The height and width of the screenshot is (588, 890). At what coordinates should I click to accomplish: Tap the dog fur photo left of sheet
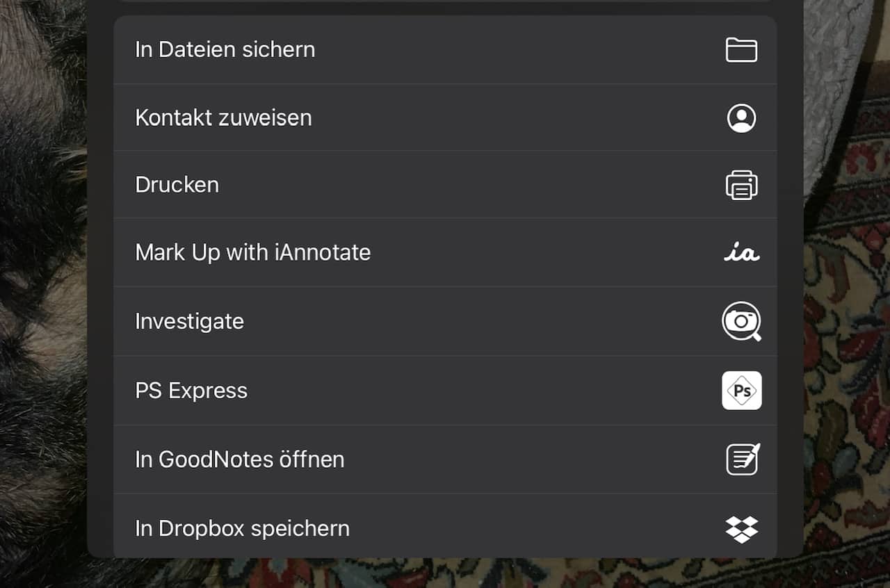pyautogui.click(x=42, y=278)
